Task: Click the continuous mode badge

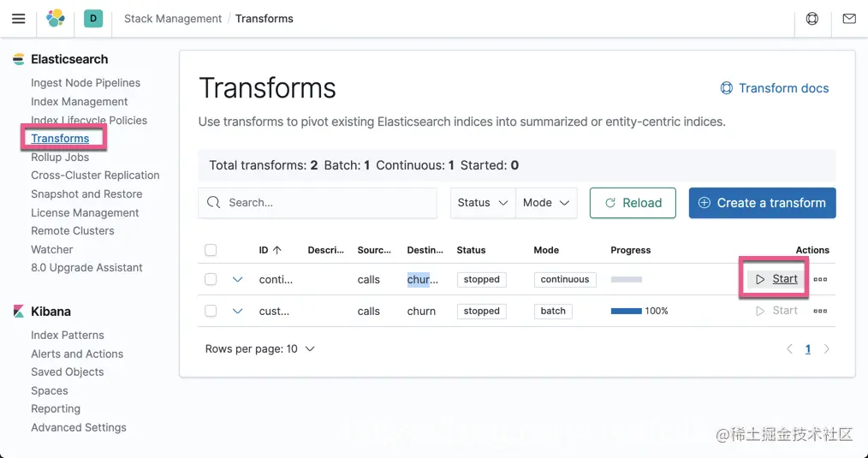Action: [x=565, y=279]
